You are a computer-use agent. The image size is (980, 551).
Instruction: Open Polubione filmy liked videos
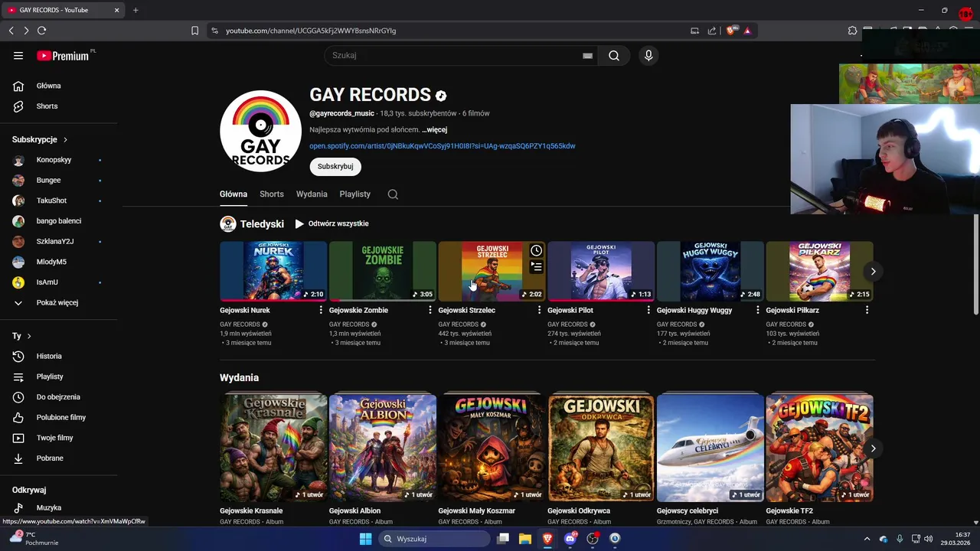60,417
